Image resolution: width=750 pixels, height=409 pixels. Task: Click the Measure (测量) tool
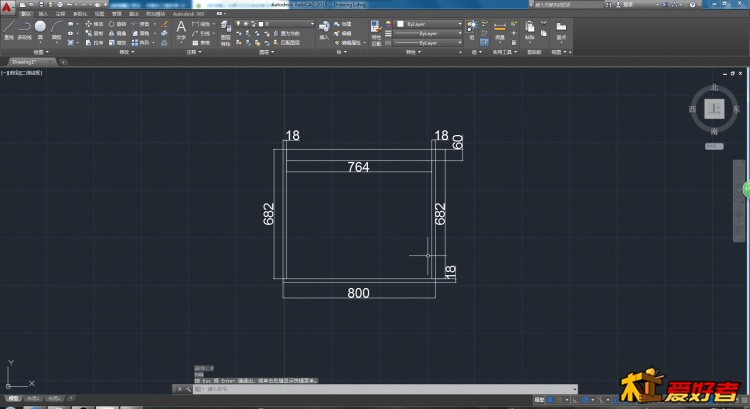[x=500, y=30]
